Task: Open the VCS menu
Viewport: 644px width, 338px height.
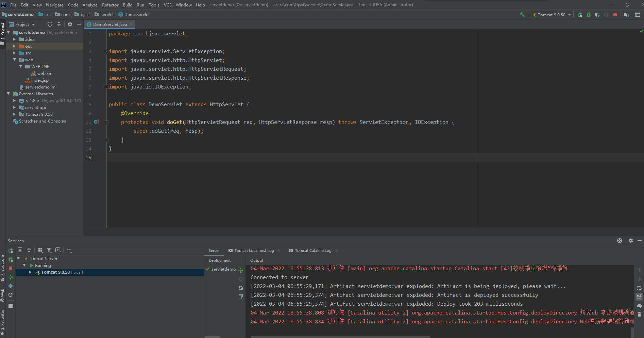Action: (168, 5)
